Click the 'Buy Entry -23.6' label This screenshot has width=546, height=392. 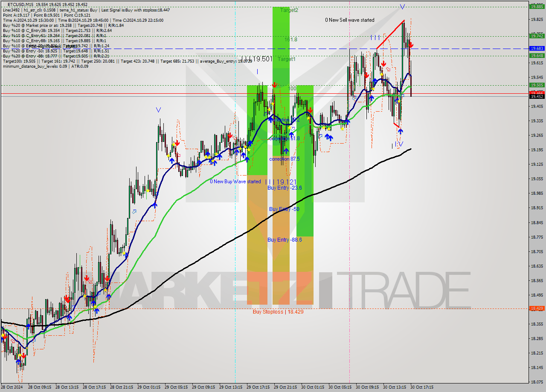coord(285,188)
